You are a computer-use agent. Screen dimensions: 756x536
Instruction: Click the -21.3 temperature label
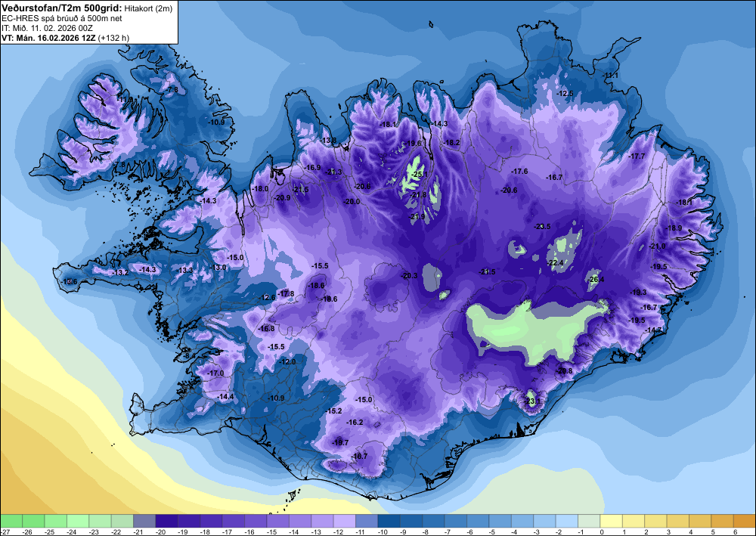[333, 172]
